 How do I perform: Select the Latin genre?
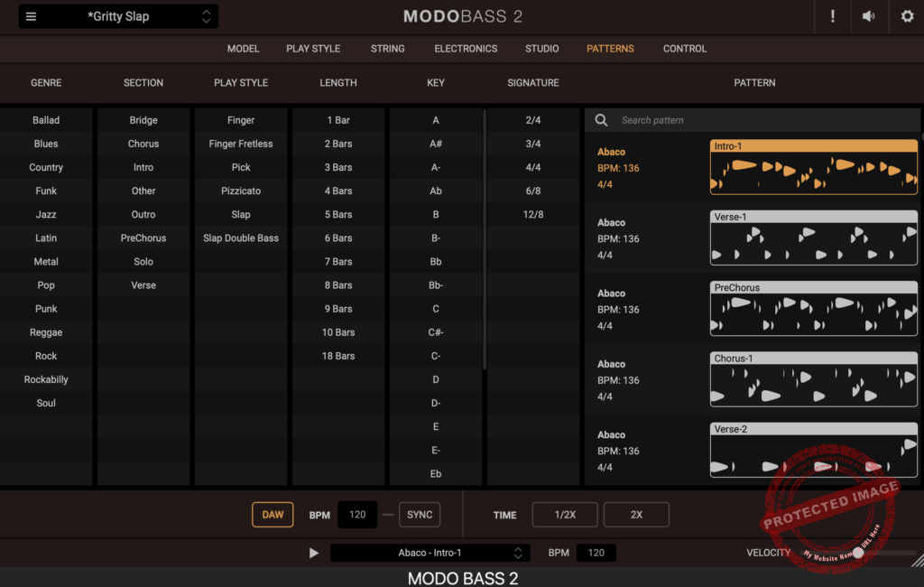[x=46, y=238]
